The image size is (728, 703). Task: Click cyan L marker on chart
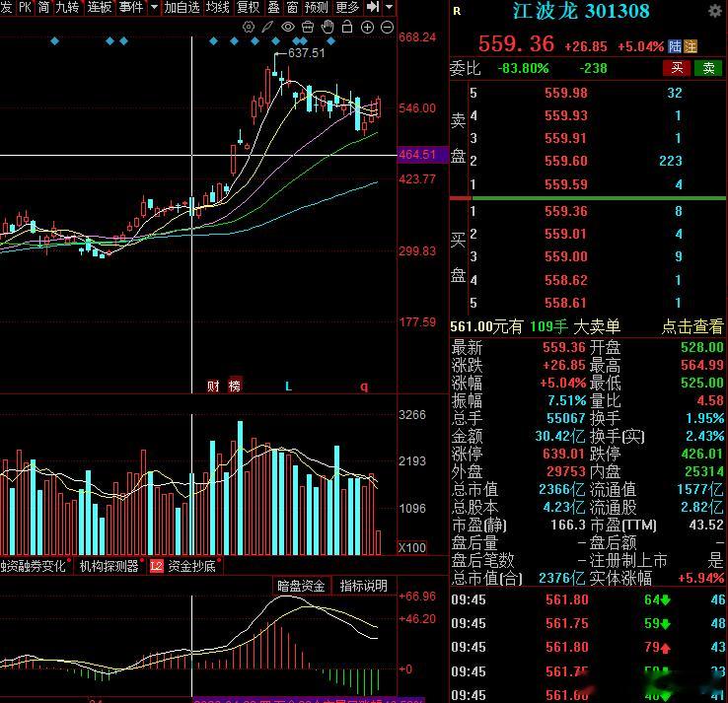coord(288,387)
